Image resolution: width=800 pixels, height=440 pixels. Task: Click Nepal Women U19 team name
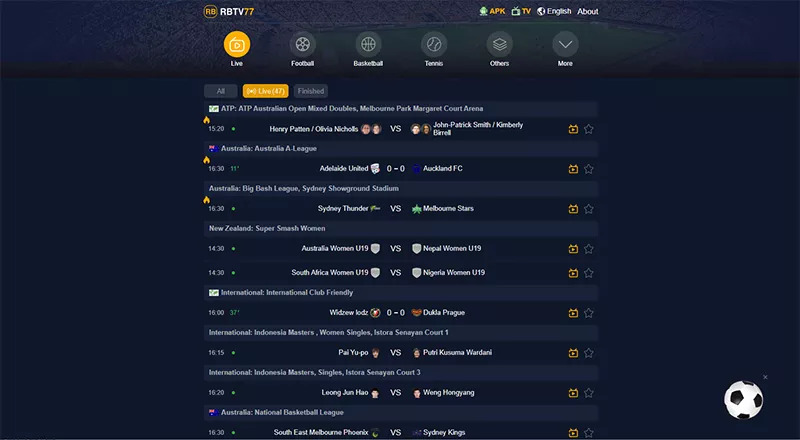click(452, 249)
